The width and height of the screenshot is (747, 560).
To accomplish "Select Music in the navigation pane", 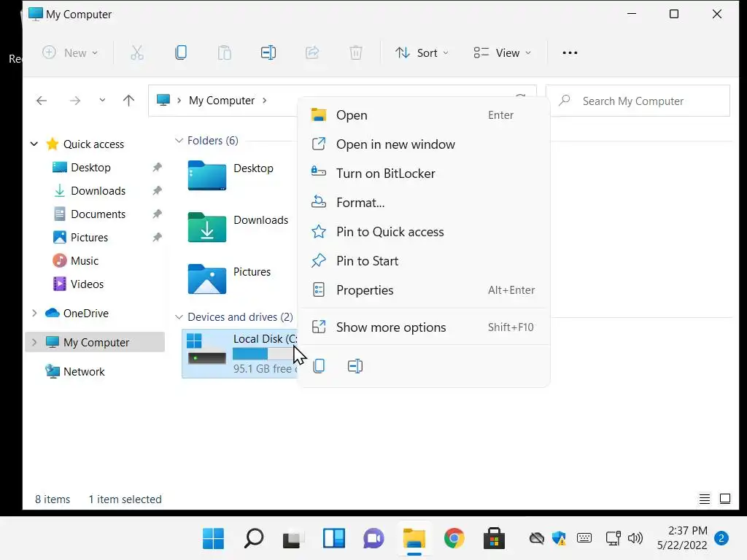I will [x=85, y=261].
